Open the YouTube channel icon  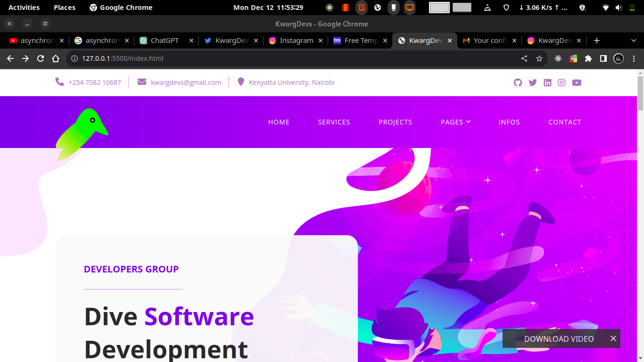[x=577, y=82]
